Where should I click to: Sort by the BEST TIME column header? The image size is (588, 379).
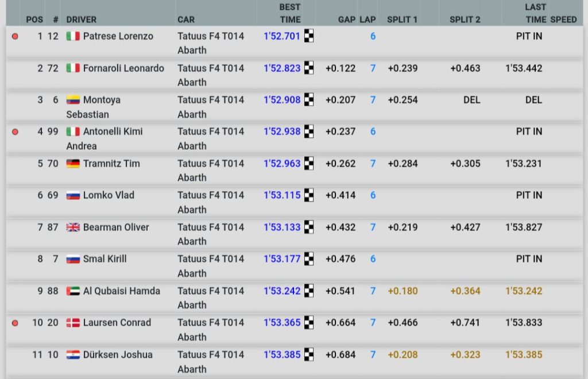point(290,13)
